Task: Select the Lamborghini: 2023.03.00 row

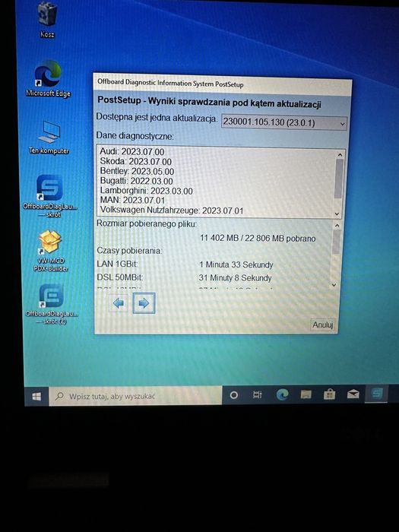Action: [146, 191]
